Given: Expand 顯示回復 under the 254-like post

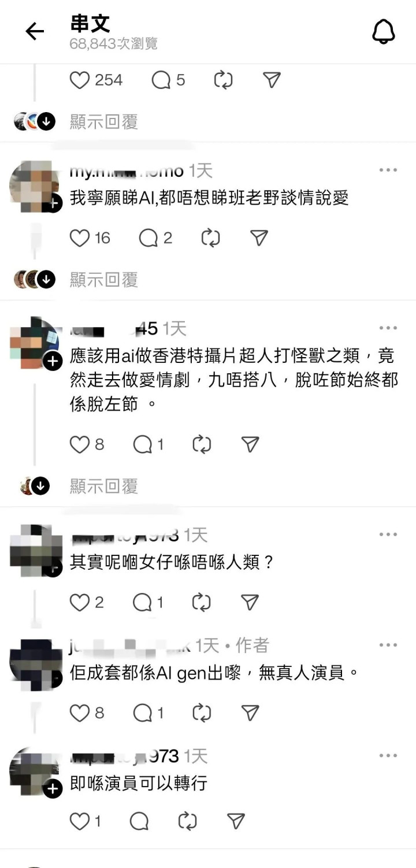Looking at the screenshot, I should (x=104, y=122).
